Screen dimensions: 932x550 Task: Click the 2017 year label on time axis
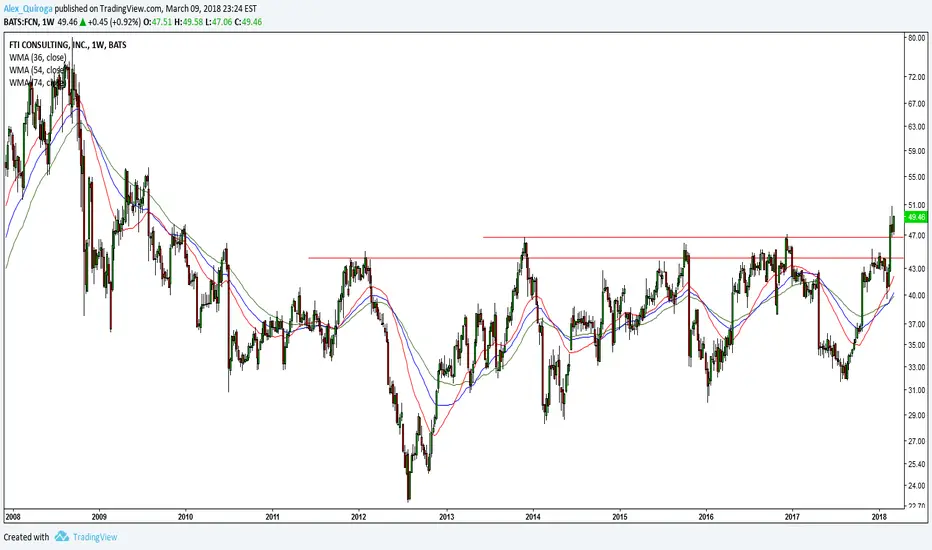[792, 517]
